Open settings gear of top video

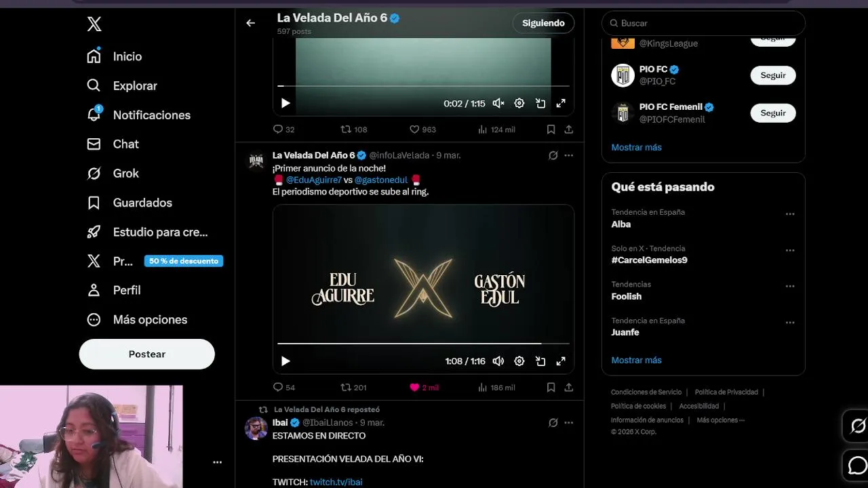[x=519, y=103]
